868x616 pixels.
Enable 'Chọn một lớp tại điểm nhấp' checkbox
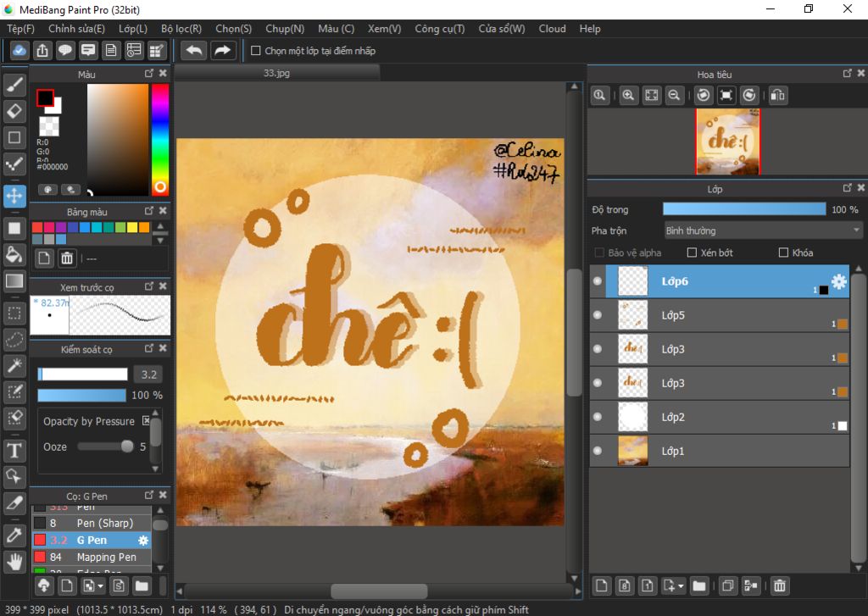pos(256,50)
